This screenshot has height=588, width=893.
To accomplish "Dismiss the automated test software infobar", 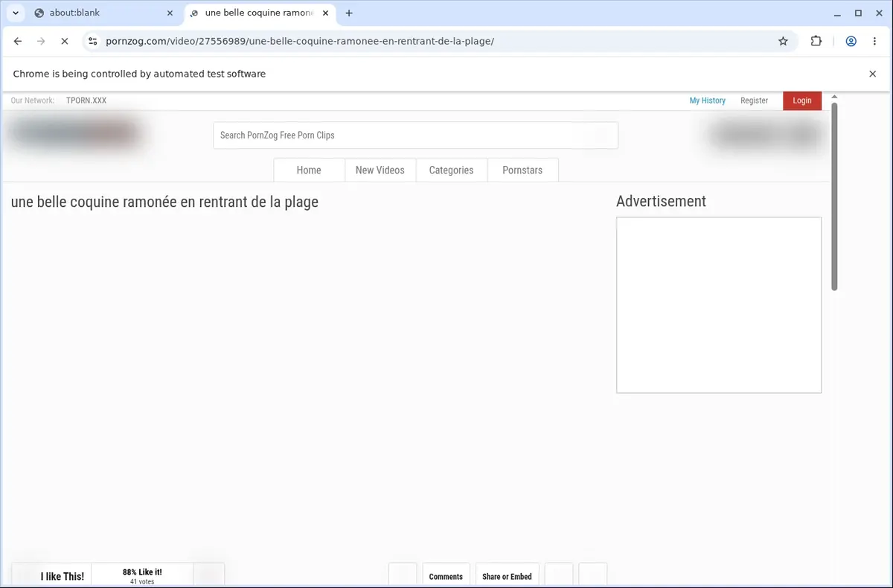I will [872, 74].
